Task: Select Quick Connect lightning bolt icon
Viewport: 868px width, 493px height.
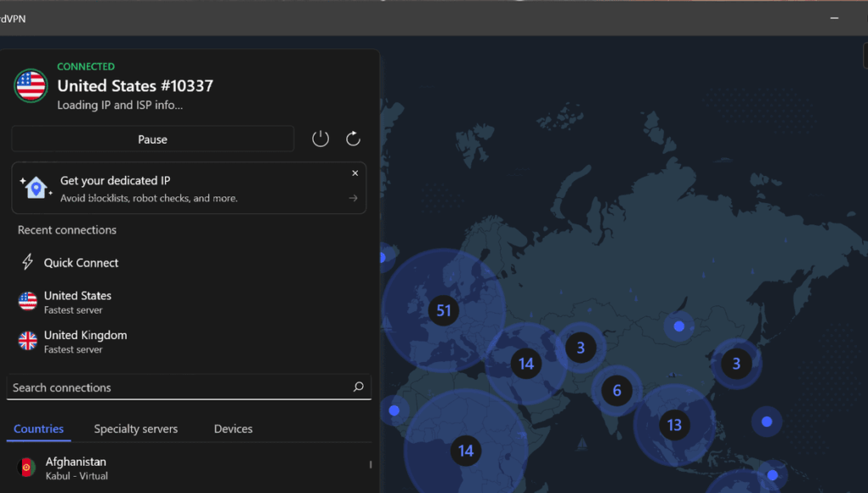Action: point(27,262)
